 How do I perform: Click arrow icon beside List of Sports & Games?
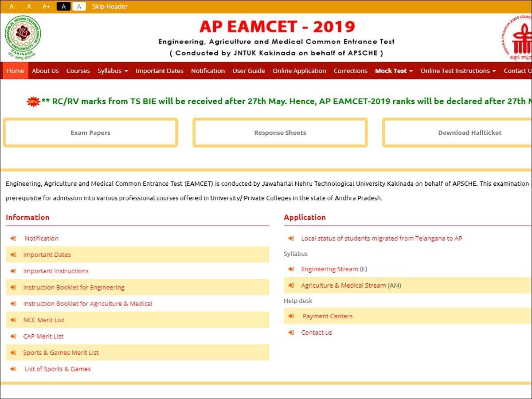13,369
